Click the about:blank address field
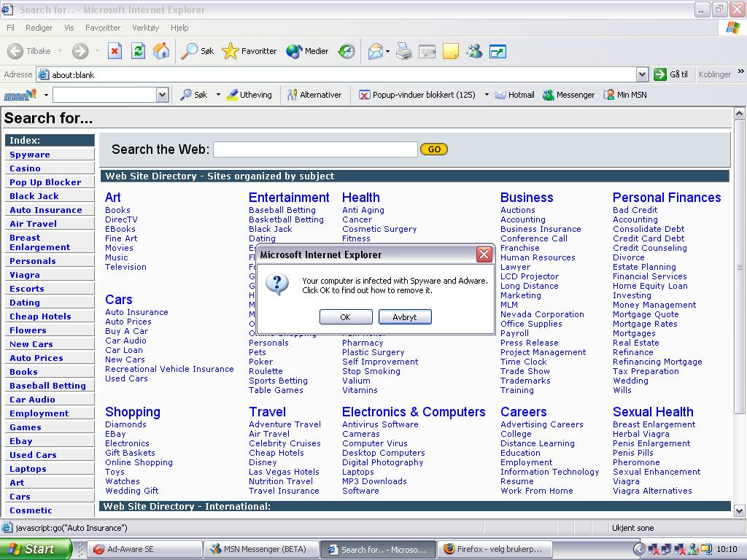Image resolution: width=747 pixels, height=560 pixels. [337, 74]
